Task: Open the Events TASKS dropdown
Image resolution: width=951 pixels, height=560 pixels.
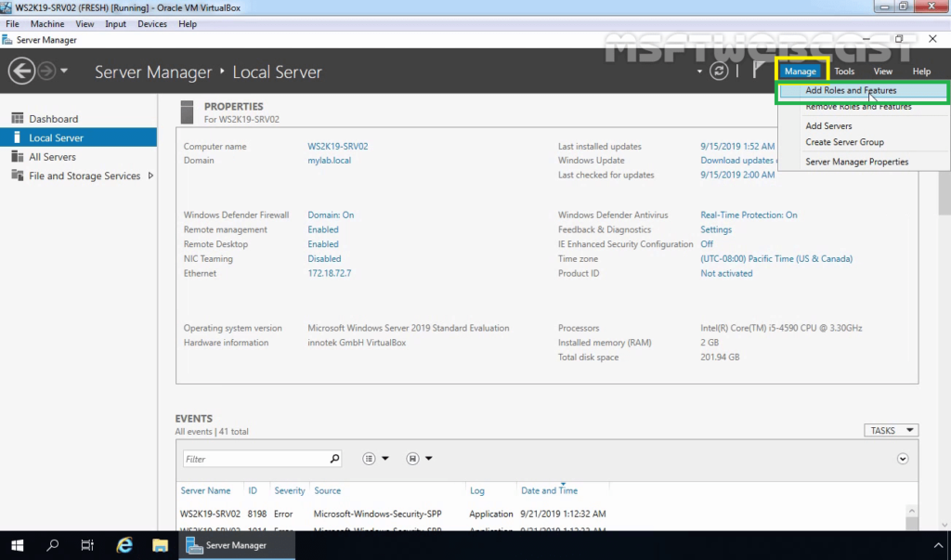Action: point(891,430)
